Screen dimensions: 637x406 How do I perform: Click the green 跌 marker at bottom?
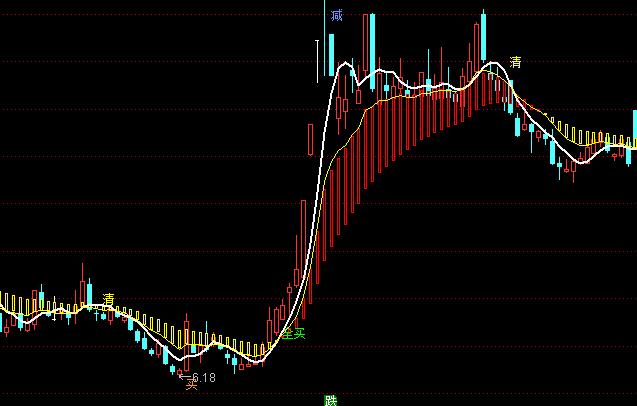point(331,400)
